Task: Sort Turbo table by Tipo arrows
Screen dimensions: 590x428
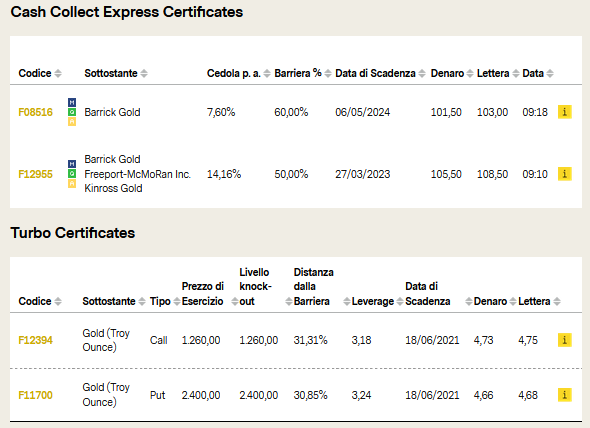Action: click(177, 302)
